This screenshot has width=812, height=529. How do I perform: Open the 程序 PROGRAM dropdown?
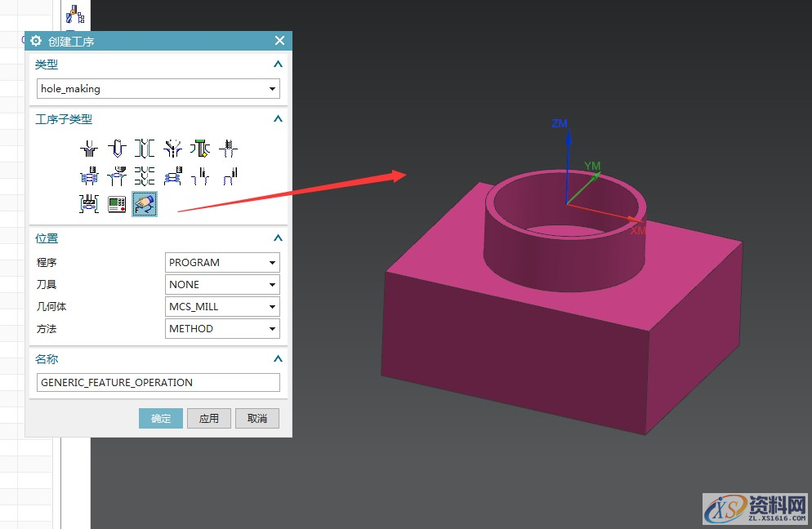[272, 263]
